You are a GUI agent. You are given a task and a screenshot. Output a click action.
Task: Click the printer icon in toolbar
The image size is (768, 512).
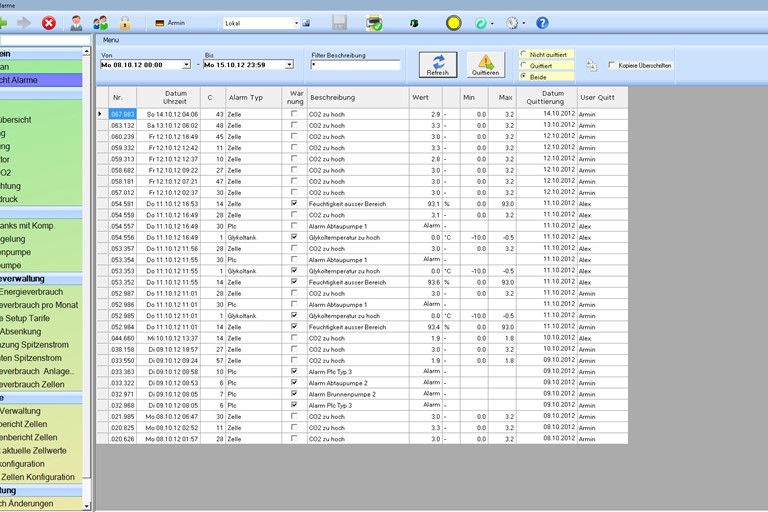point(374,22)
